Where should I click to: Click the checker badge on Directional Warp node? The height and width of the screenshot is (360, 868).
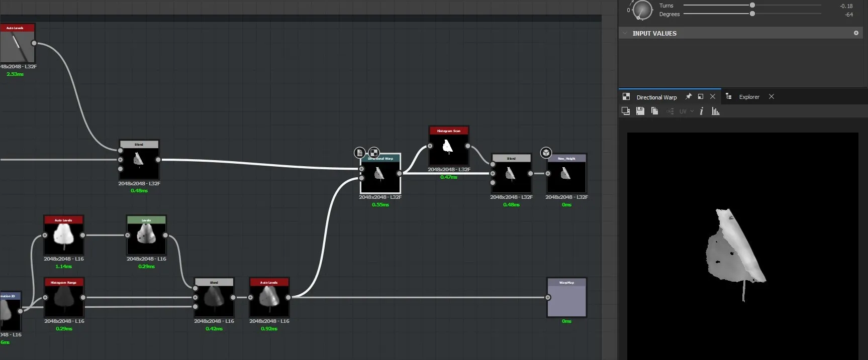[x=374, y=153]
